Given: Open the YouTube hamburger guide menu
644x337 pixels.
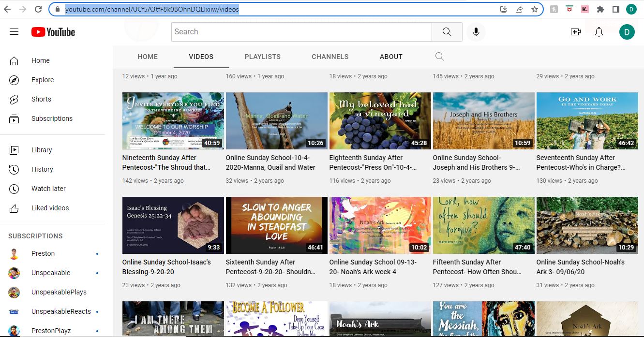Looking at the screenshot, I should [x=14, y=32].
